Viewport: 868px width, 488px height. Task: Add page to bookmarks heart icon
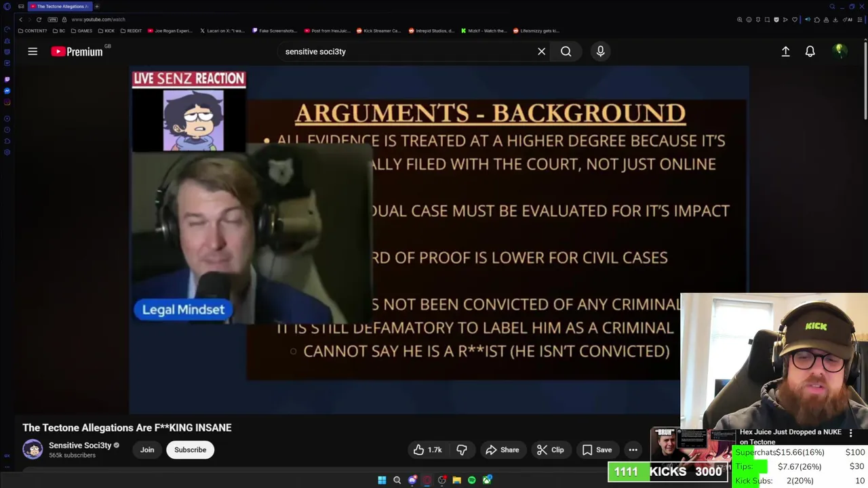point(795,20)
